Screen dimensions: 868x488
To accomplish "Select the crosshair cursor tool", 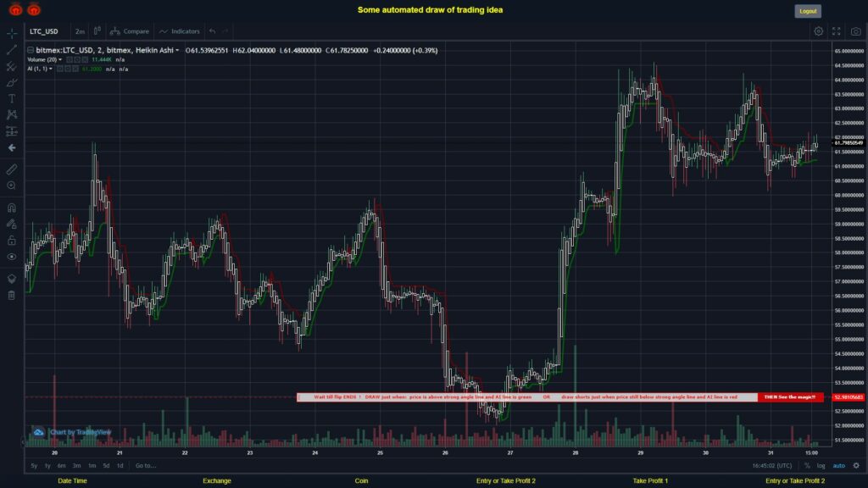I will pyautogui.click(x=12, y=34).
